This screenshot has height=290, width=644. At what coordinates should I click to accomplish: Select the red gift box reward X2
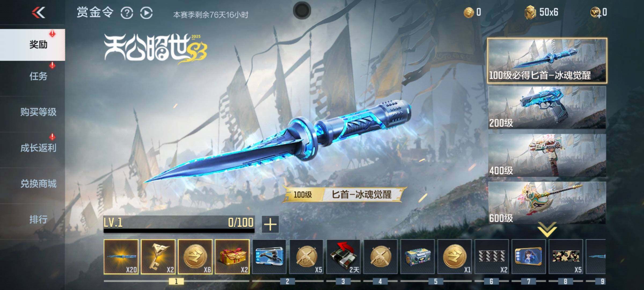click(x=232, y=257)
